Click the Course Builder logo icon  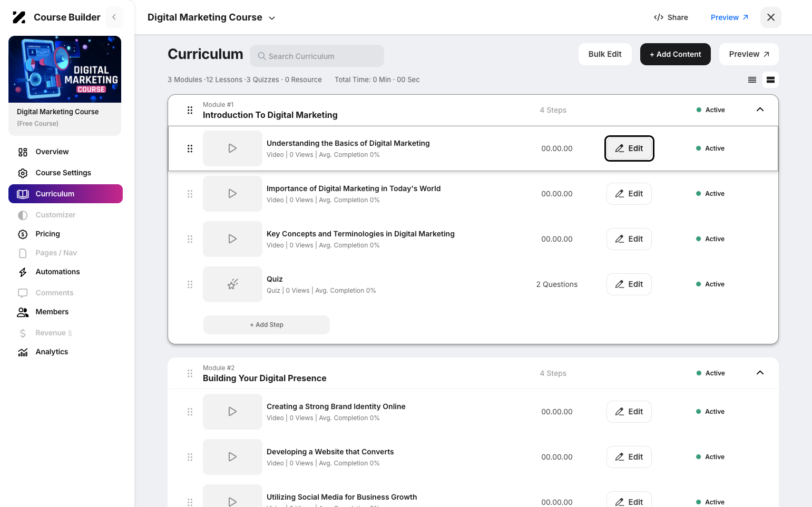pos(19,17)
